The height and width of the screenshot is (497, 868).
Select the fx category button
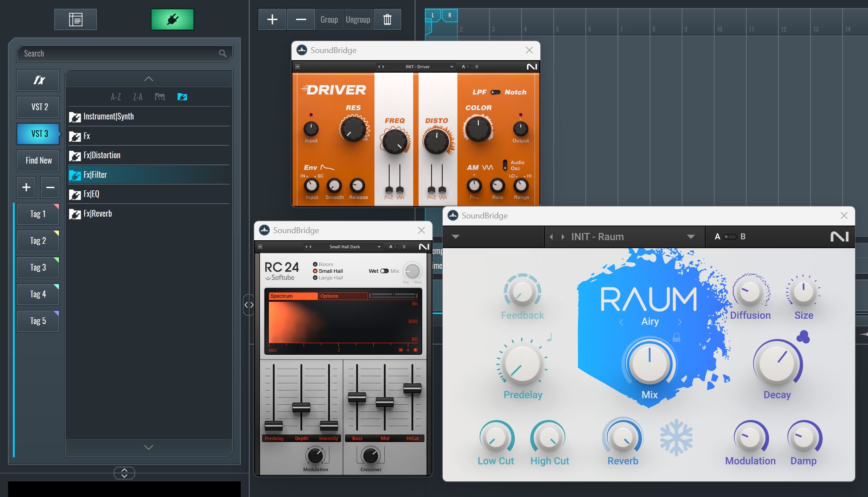tap(39, 80)
